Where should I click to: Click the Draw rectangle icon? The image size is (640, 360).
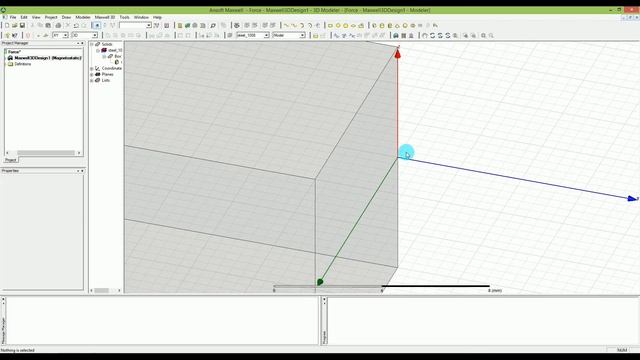(x=330, y=25)
